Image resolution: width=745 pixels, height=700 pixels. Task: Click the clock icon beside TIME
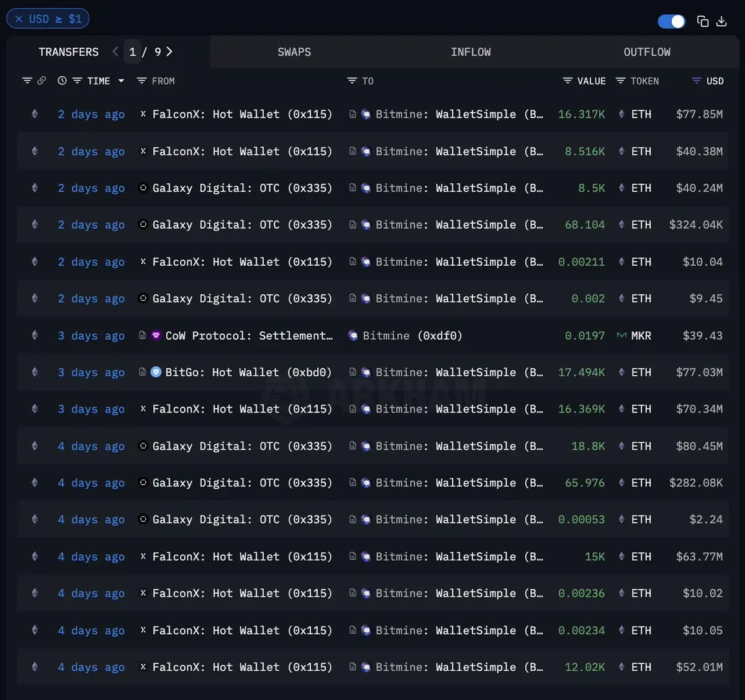pyautogui.click(x=62, y=81)
